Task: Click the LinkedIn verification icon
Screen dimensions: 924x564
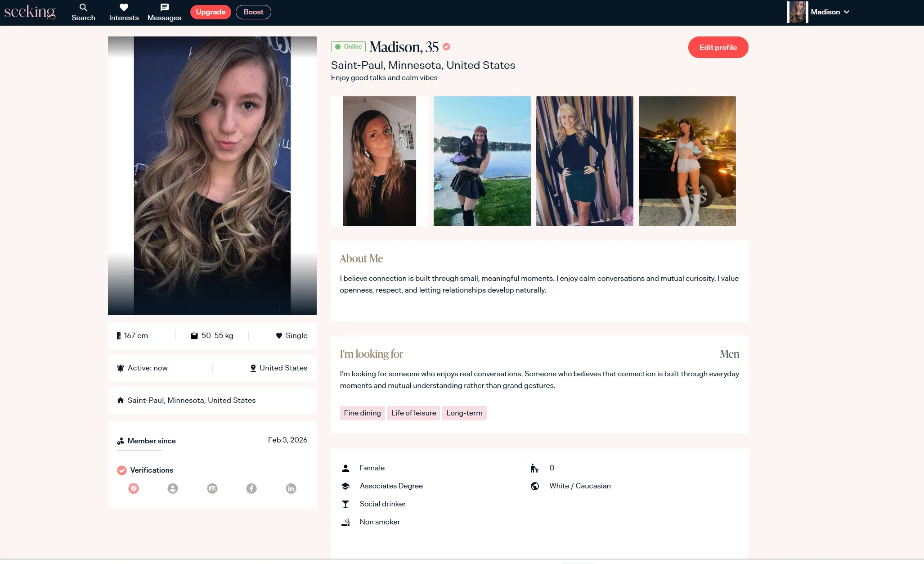Action: click(x=291, y=488)
